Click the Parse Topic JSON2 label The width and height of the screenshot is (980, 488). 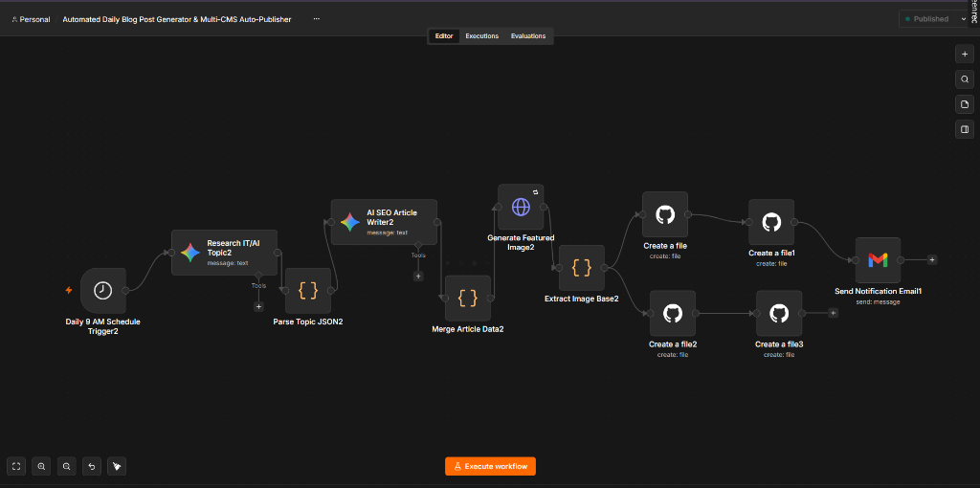click(308, 322)
